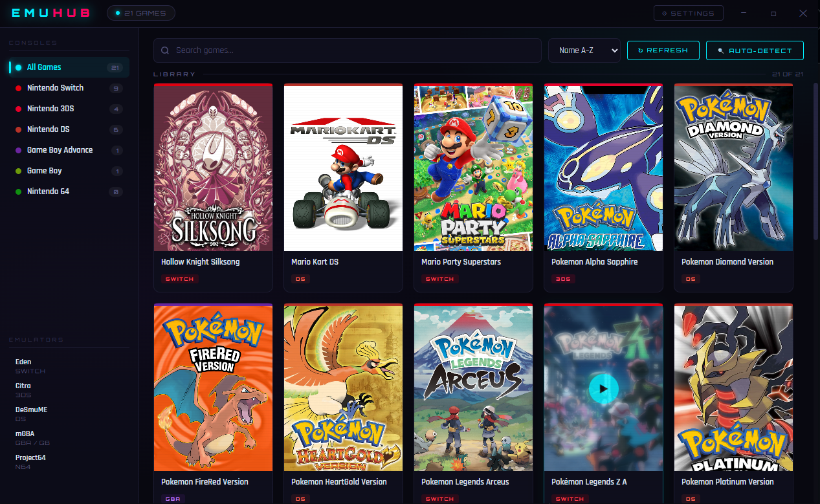This screenshot has width=820, height=504.
Task: Click the SWITCH tag under Hollow Knight Silksong
Action: pyautogui.click(x=179, y=279)
